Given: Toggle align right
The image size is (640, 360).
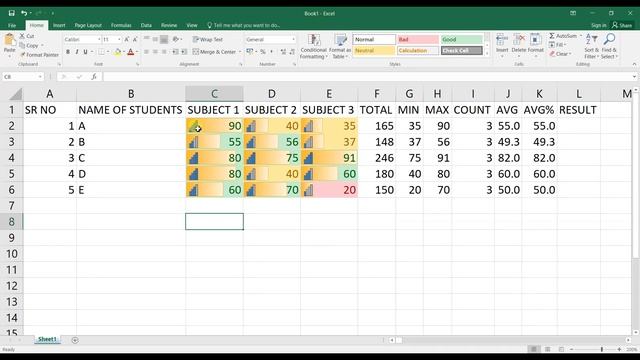Looking at the screenshot, I should click(x=164, y=52).
